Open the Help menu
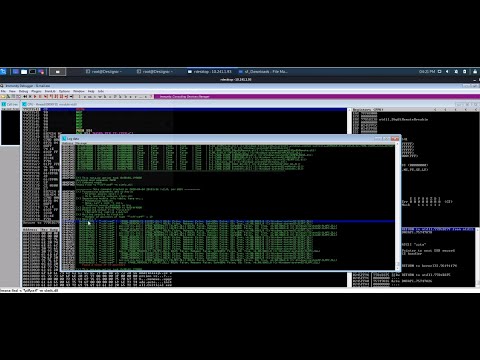The image size is (480, 360). pyautogui.click(x=91, y=91)
